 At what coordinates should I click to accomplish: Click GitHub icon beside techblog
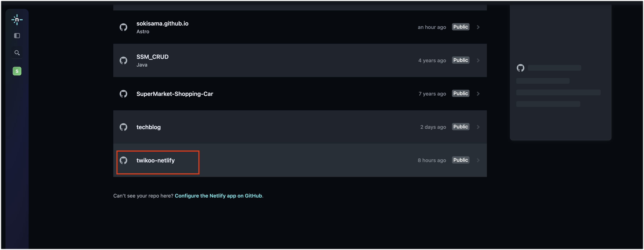(x=123, y=127)
